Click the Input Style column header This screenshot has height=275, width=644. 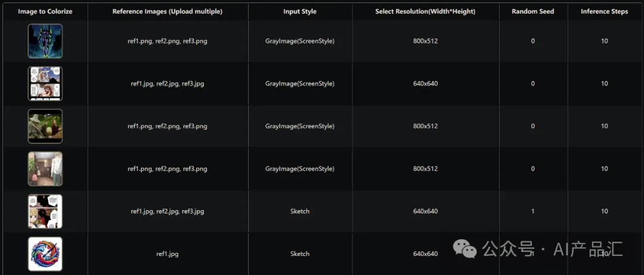click(x=300, y=11)
